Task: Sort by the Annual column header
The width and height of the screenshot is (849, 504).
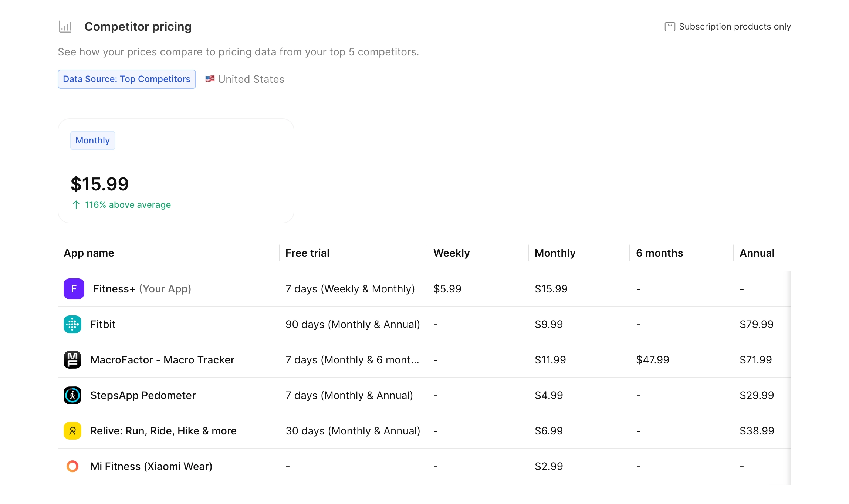Action: tap(757, 253)
